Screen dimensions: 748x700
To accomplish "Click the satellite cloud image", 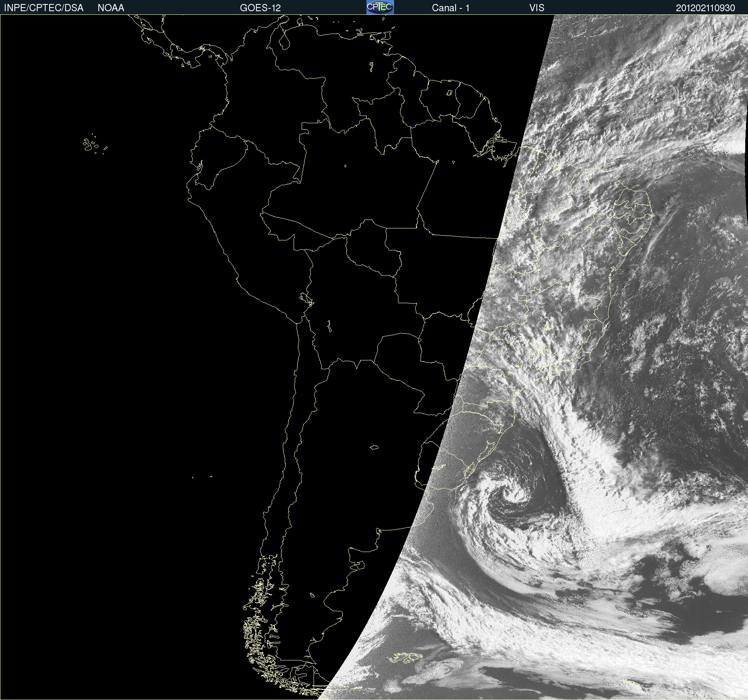I will 374,357.
